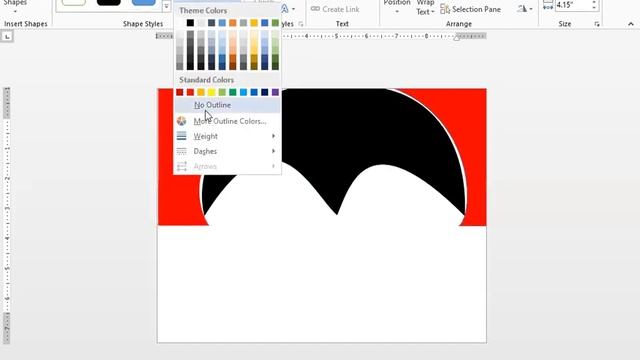Click the Dashes line-style icon
This screenshot has height=360, width=640.
pyautogui.click(x=182, y=151)
